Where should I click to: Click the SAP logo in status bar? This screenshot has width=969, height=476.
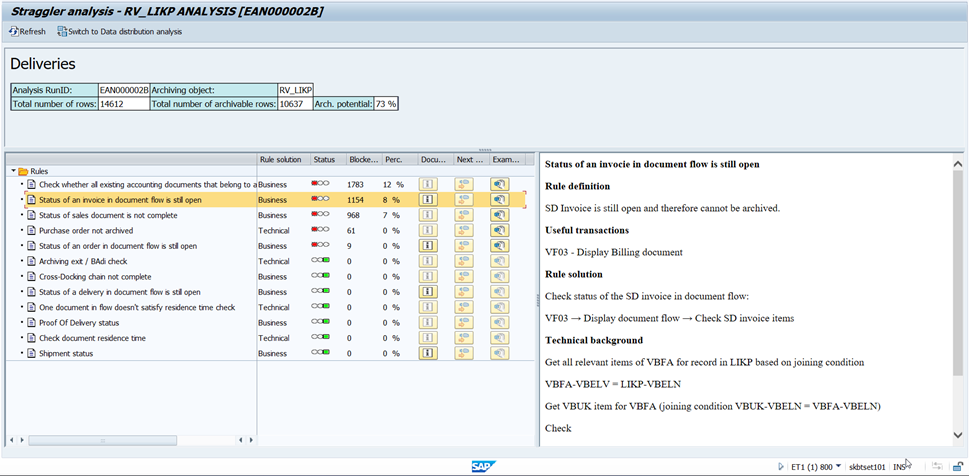484,467
